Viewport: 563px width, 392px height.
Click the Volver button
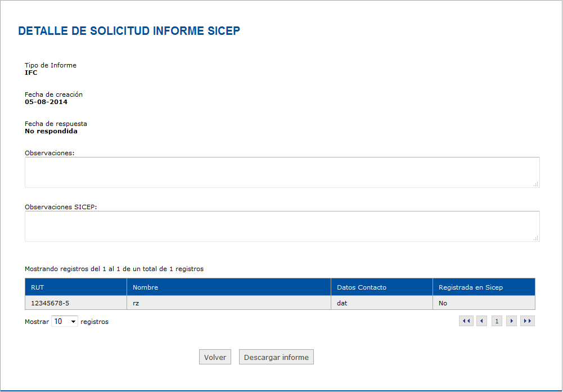(x=215, y=357)
